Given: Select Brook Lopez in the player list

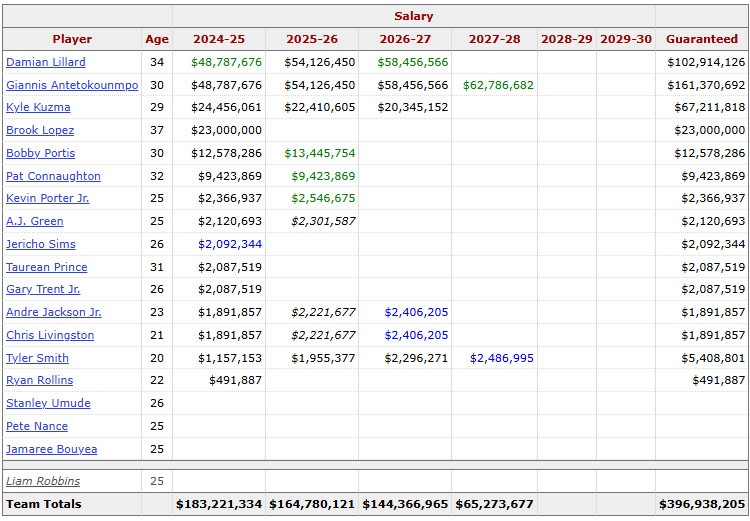Looking at the screenshot, I should 40,130.
